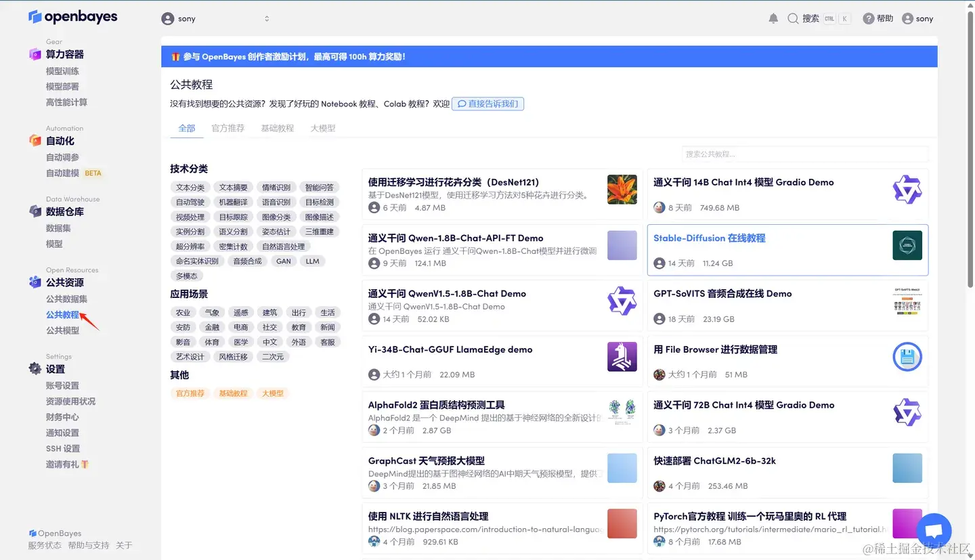
Task: Open 公共数据集 in sidebar
Action: 66,299
